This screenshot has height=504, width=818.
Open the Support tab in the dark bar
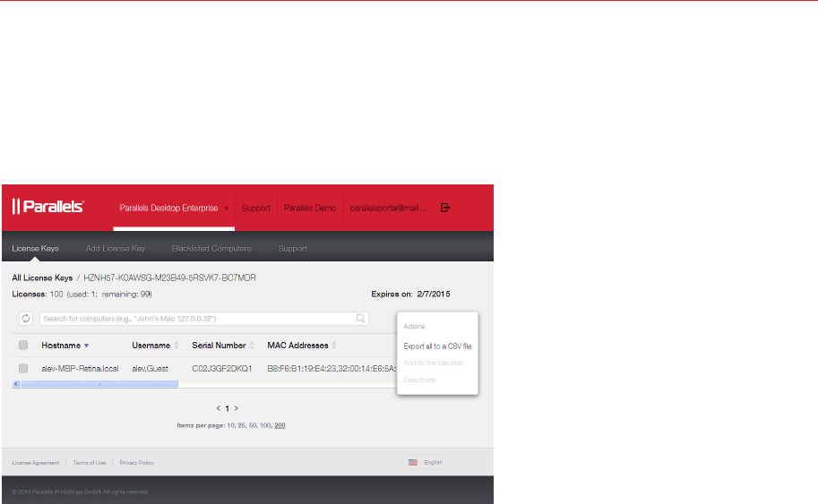coord(292,249)
